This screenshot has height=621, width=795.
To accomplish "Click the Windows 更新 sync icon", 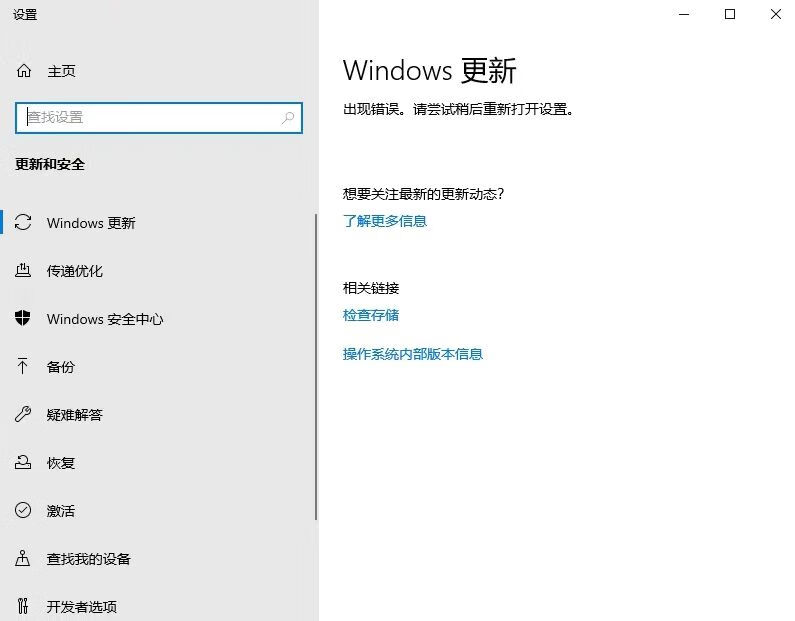I will pyautogui.click(x=23, y=223).
